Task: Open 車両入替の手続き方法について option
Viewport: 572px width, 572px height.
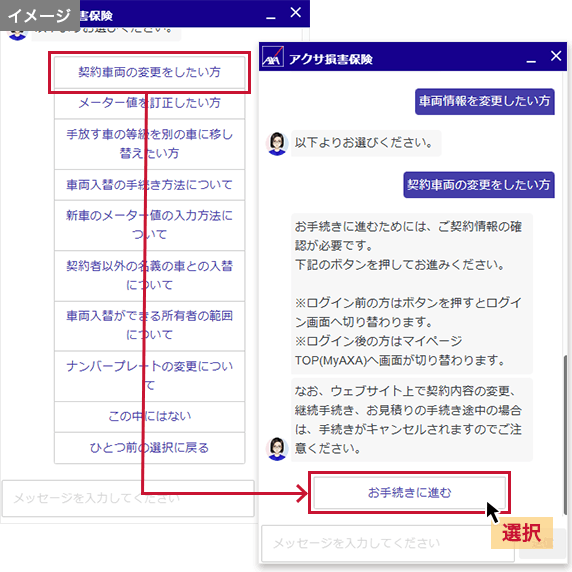Action: 150,185
